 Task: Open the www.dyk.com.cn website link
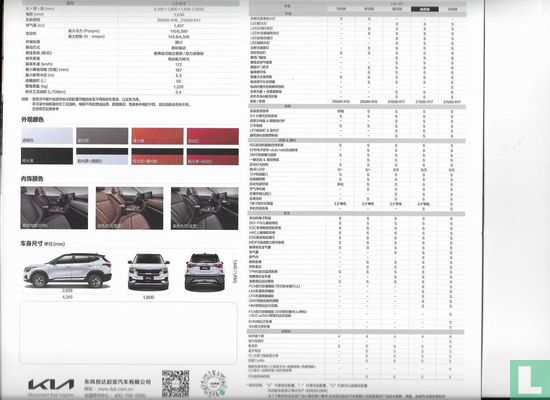click(115, 389)
